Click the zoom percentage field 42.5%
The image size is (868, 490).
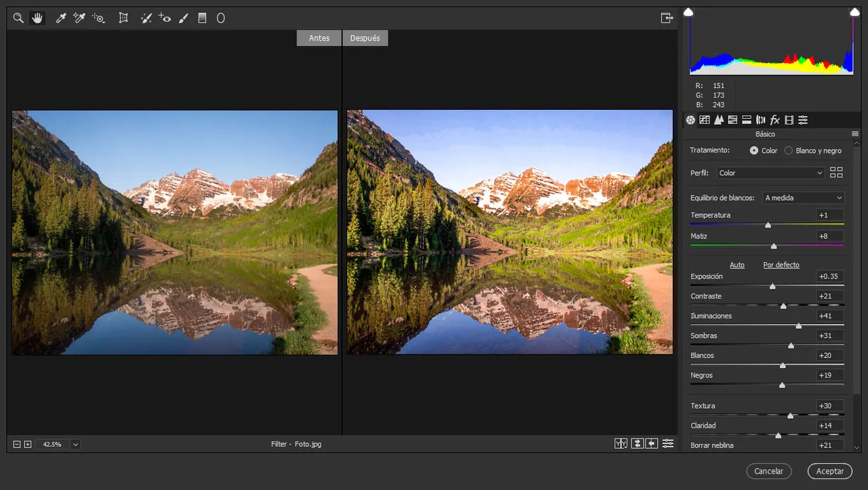(x=52, y=445)
